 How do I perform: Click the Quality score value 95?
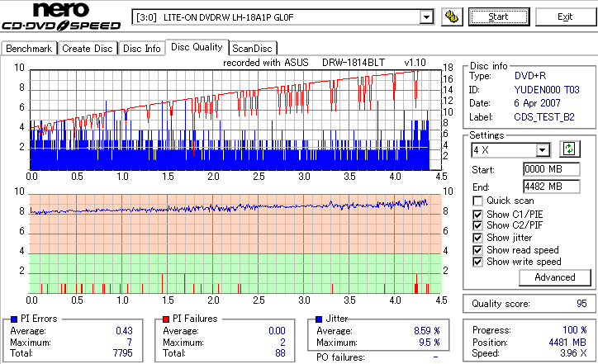coord(581,304)
